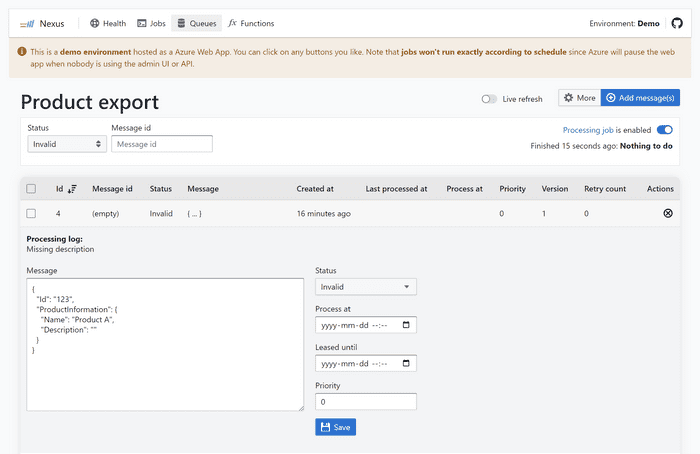The width and height of the screenshot is (700, 454).
Task: Enable the Live refresh toggle
Action: (489, 99)
